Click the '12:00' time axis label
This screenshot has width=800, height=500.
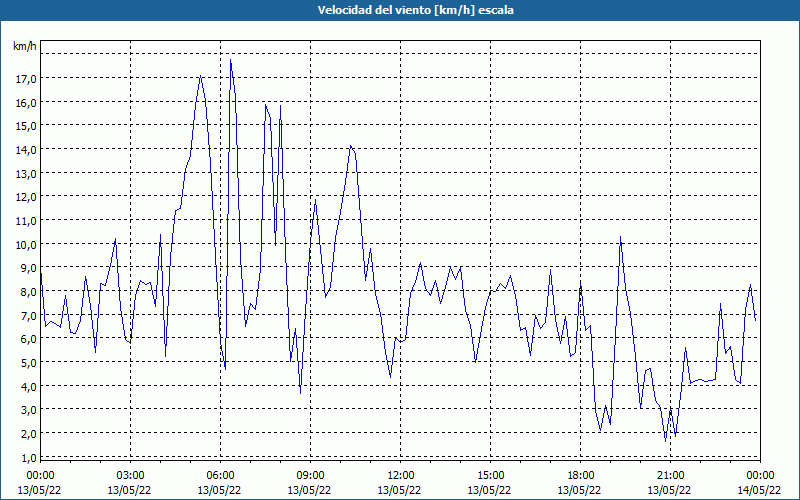point(401,476)
